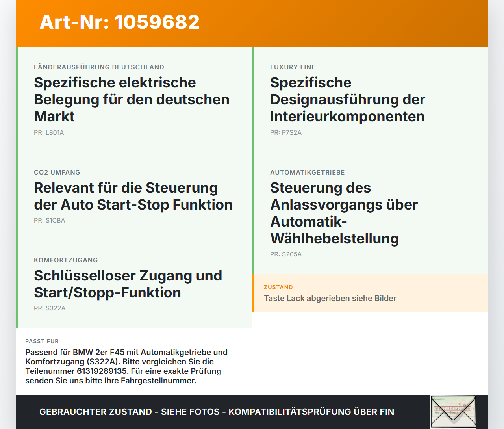This screenshot has height=429, width=504.
Task: Click the CO2 Umfang label
Action: [x=57, y=172]
